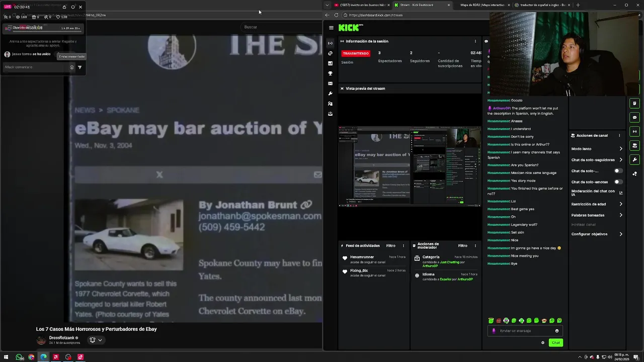This screenshot has width=644, height=362.
Task: Open the analytics chart icon in Kick sidebar
Action: (330, 63)
